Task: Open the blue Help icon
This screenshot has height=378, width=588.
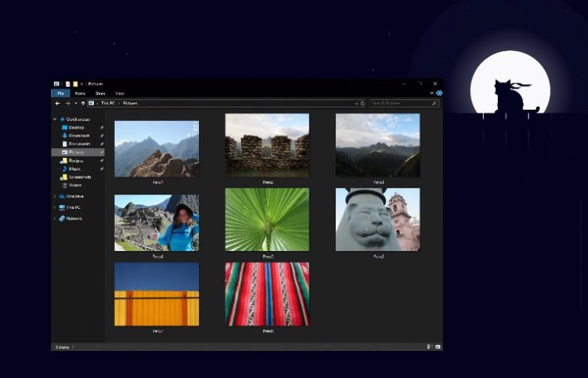Action: coord(439,93)
